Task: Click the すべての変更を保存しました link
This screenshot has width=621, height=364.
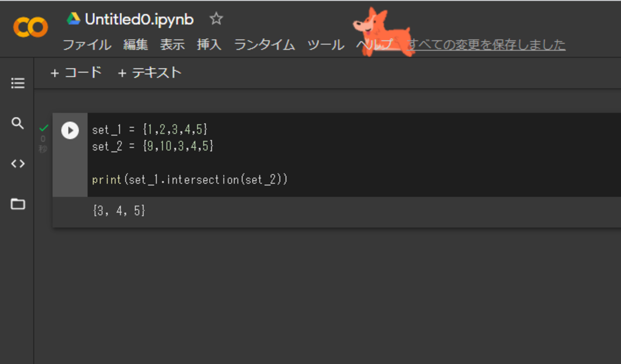Action: [486, 45]
